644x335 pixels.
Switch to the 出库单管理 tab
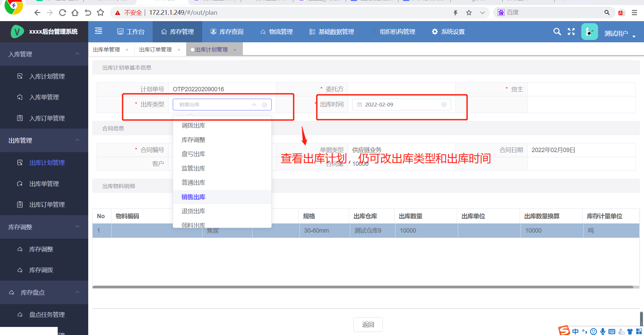coord(106,50)
